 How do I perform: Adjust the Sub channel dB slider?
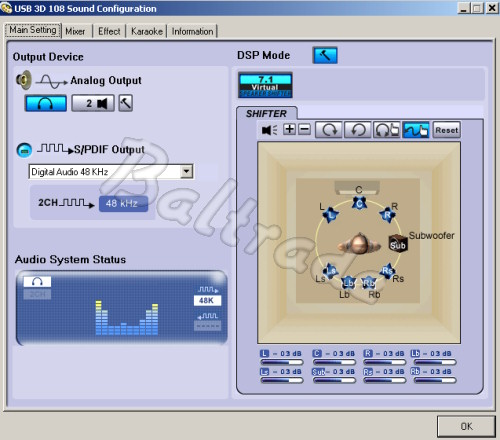pos(334,380)
